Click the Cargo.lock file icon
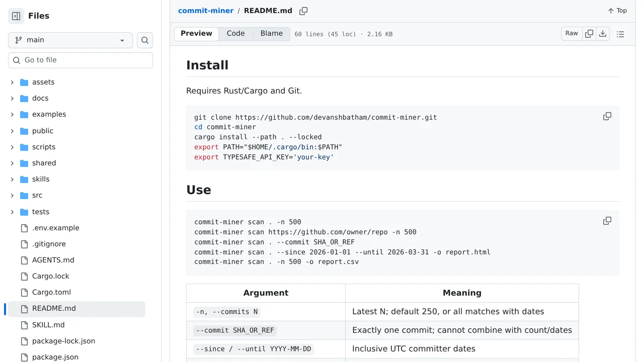Image resolution: width=644 pixels, height=362 pixels. pyautogui.click(x=24, y=276)
